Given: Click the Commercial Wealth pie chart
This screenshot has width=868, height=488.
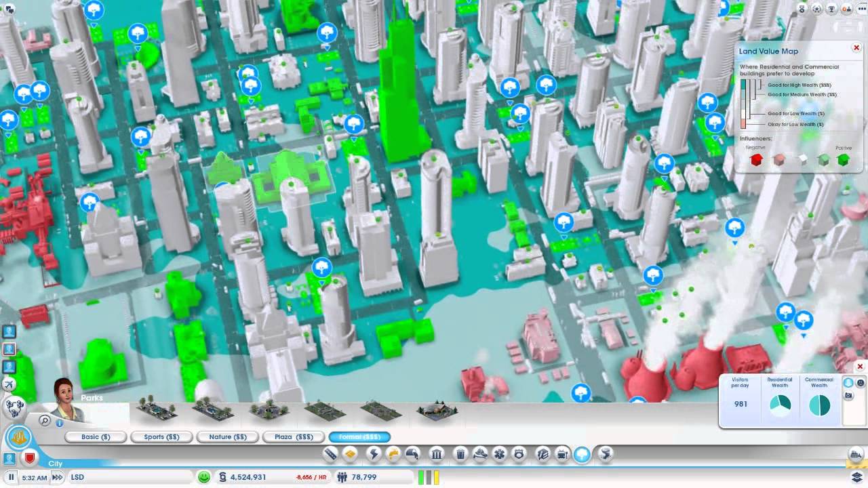Looking at the screenshot, I should click(x=819, y=405).
